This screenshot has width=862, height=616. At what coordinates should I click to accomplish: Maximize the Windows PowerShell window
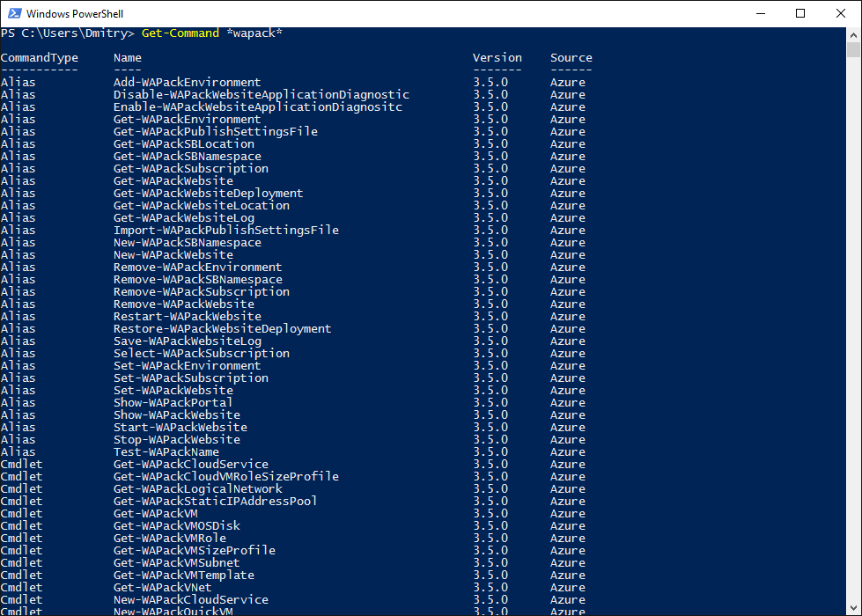[x=800, y=13]
